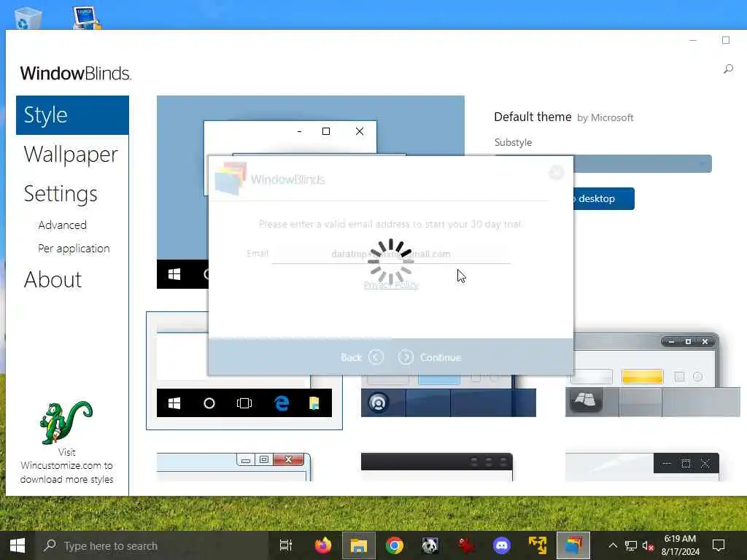Open File Explorer from the taskbar
The image size is (747, 560).
coord(359,545)
